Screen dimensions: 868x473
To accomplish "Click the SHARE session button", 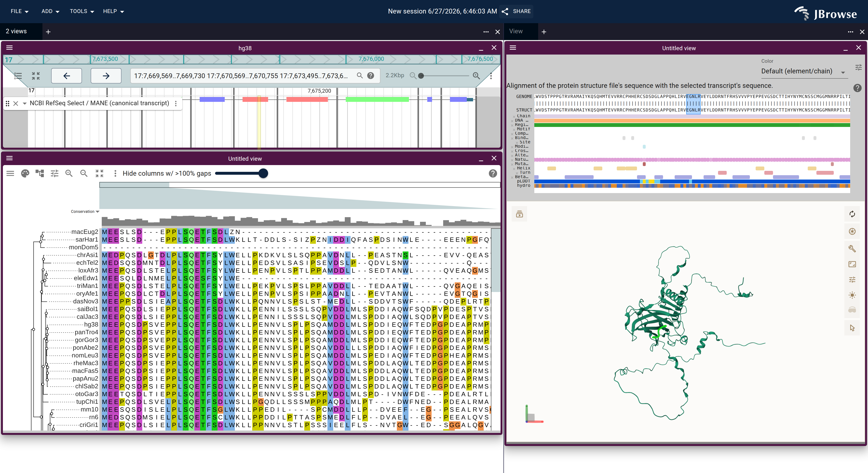I will [x=516, y=11].
